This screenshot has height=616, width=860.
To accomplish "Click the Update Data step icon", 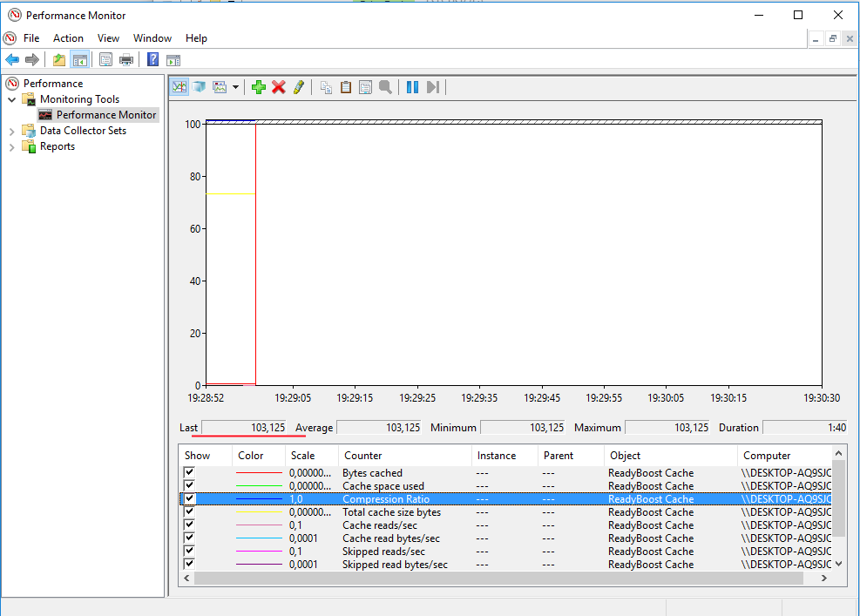I will click(x=433, y=87).
